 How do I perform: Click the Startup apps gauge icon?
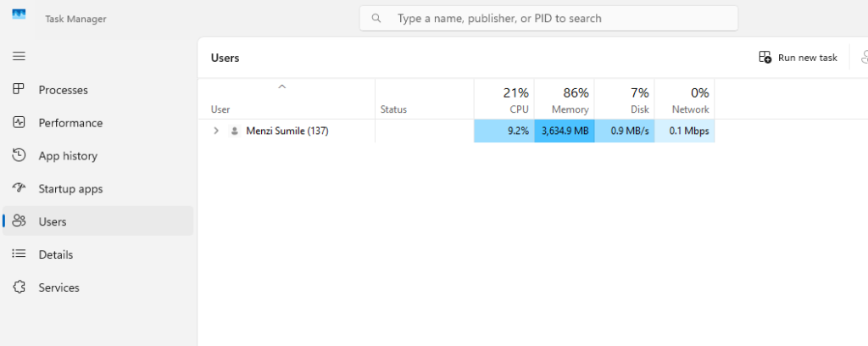coord(19,188)
